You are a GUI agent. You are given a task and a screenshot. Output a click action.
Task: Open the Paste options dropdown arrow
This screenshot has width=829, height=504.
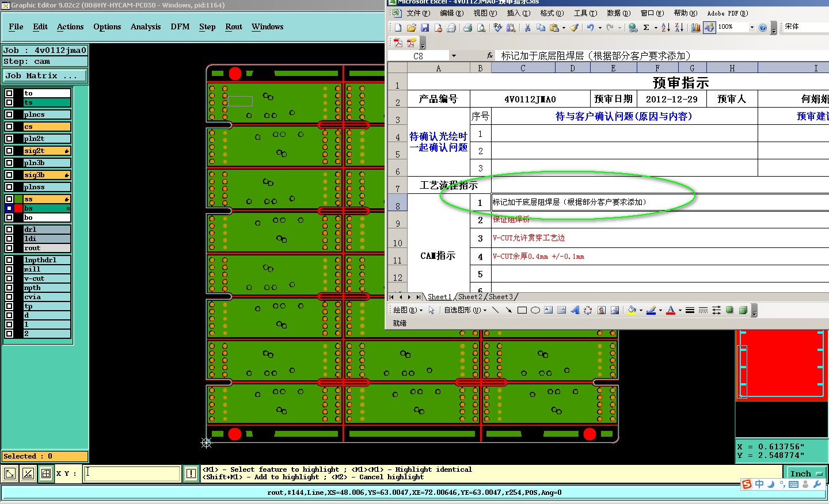[x=564, y=27]
